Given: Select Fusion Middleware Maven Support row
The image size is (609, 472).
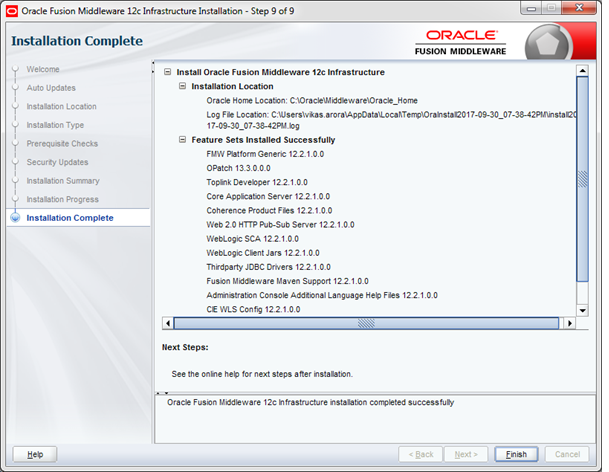Looking at the screenshot, I should 287,281.
